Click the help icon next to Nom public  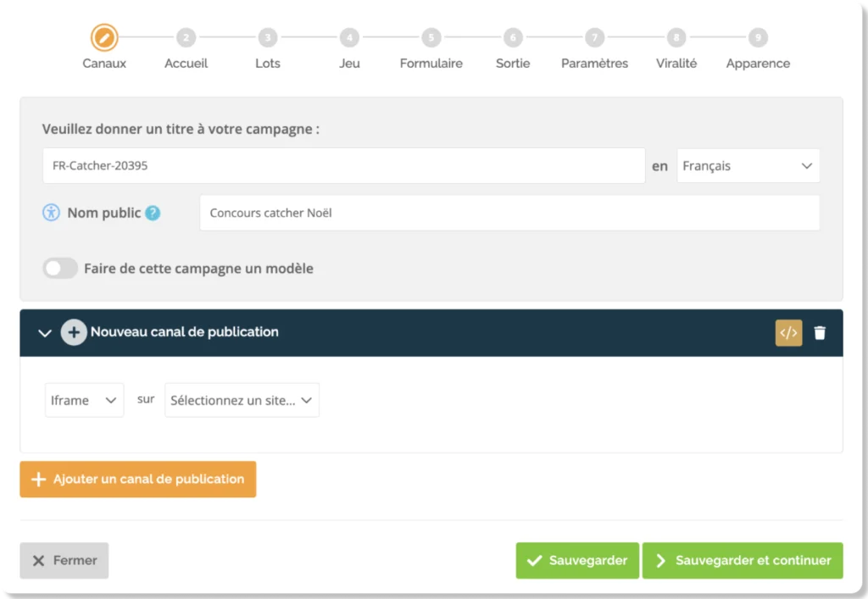point(153,213)
